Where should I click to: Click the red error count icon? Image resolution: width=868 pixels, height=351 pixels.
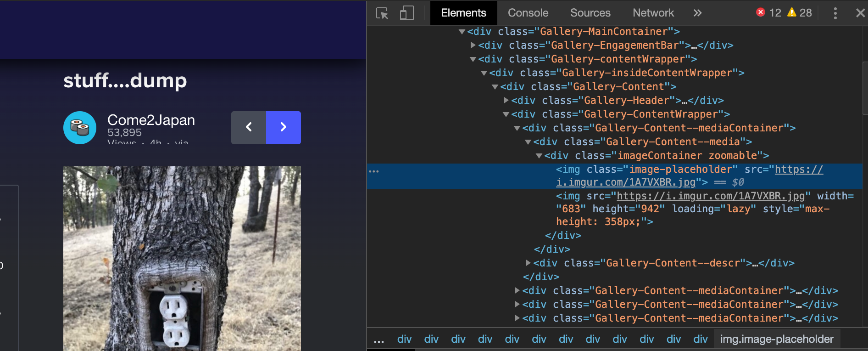[761, 12]
